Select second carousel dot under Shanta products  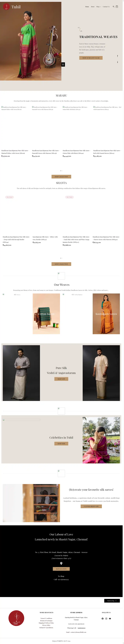click(x=62, y=258)
